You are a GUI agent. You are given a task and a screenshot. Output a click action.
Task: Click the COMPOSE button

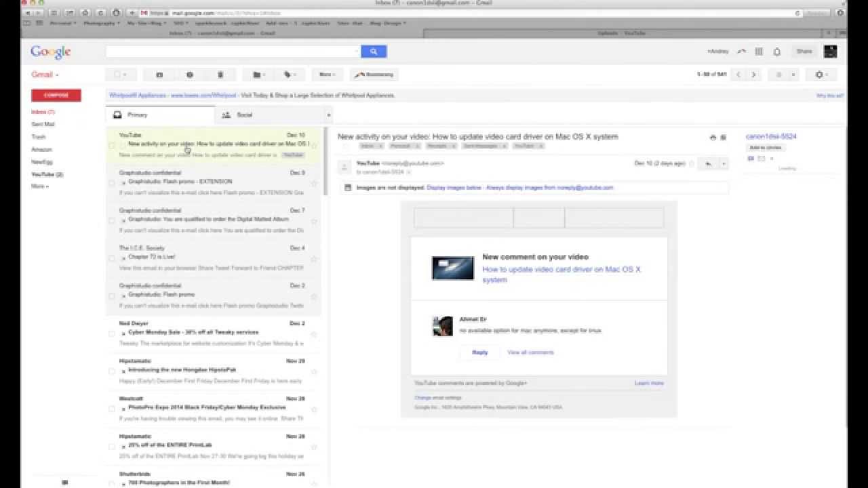click(56, 96)
